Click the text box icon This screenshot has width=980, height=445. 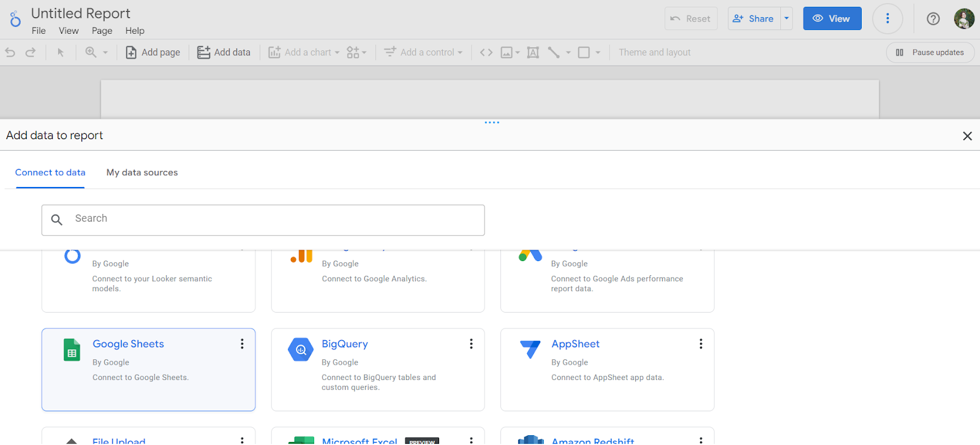[x=533, y=53]
